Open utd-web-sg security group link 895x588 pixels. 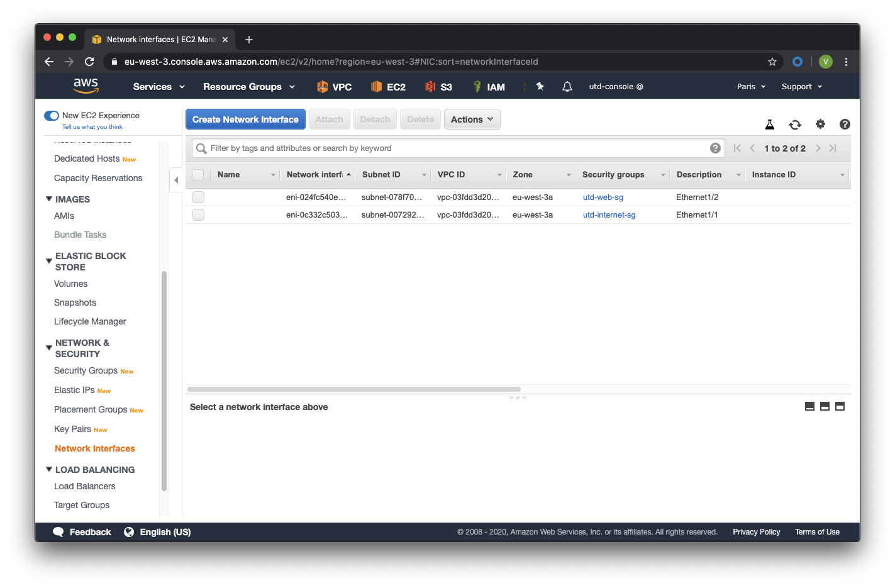click(x=603, y=197)
